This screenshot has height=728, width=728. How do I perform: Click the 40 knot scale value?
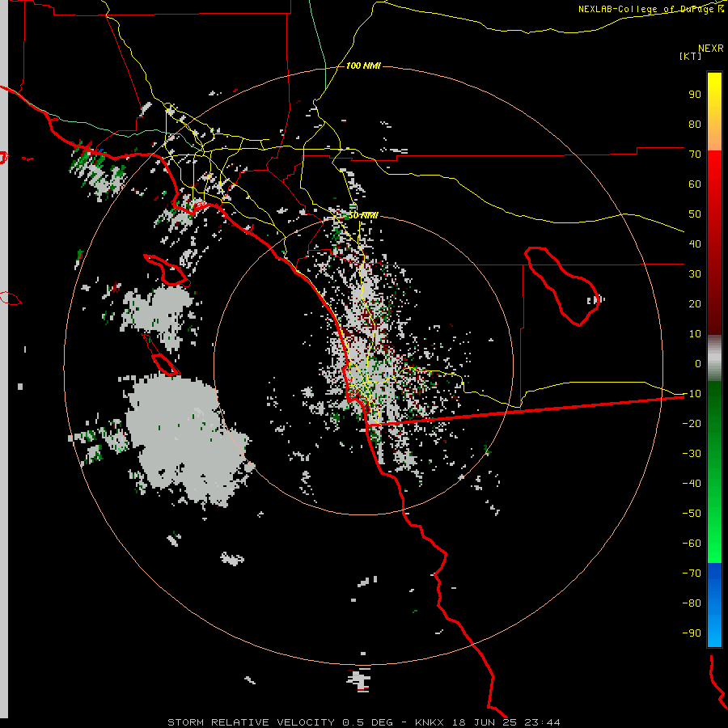pos(695,243)
